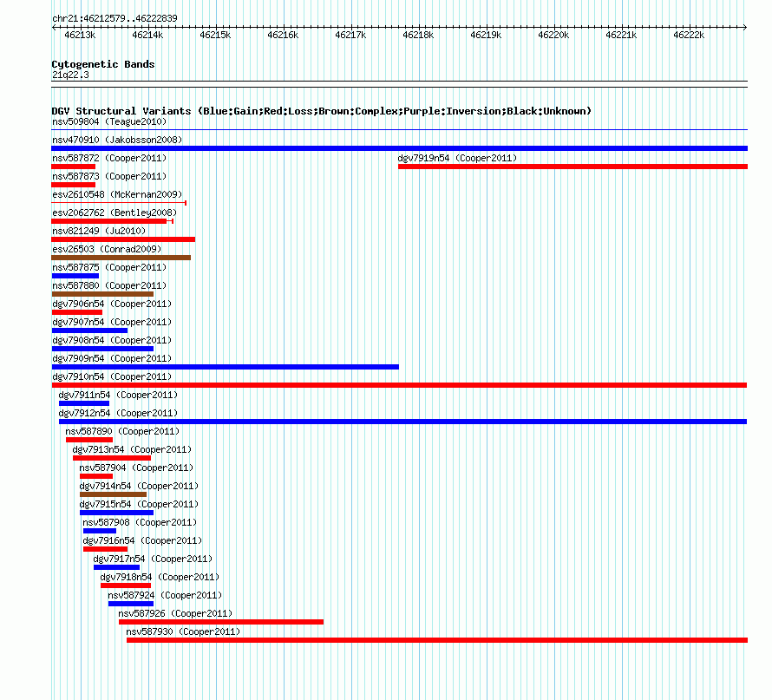
Task: Select esv2062762 (Bentley2008) label
Action: [114, 213]
